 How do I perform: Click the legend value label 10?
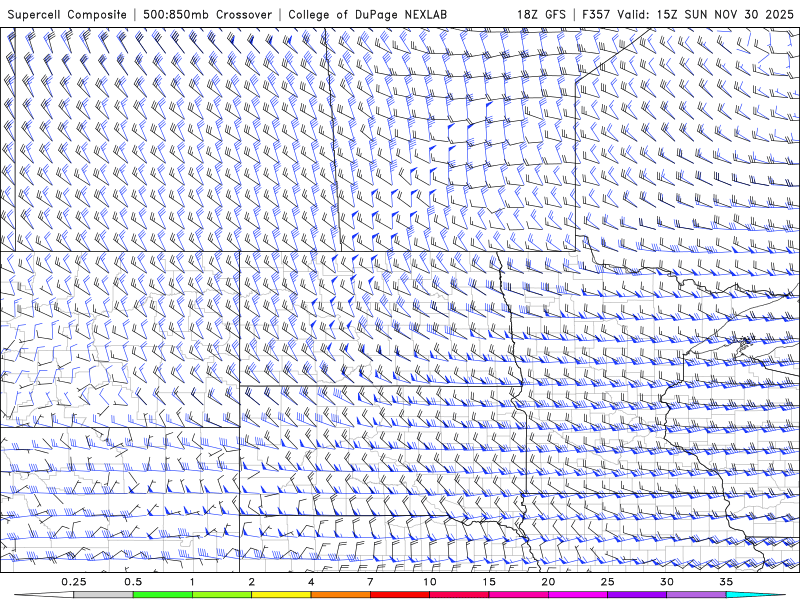(430, 582)
